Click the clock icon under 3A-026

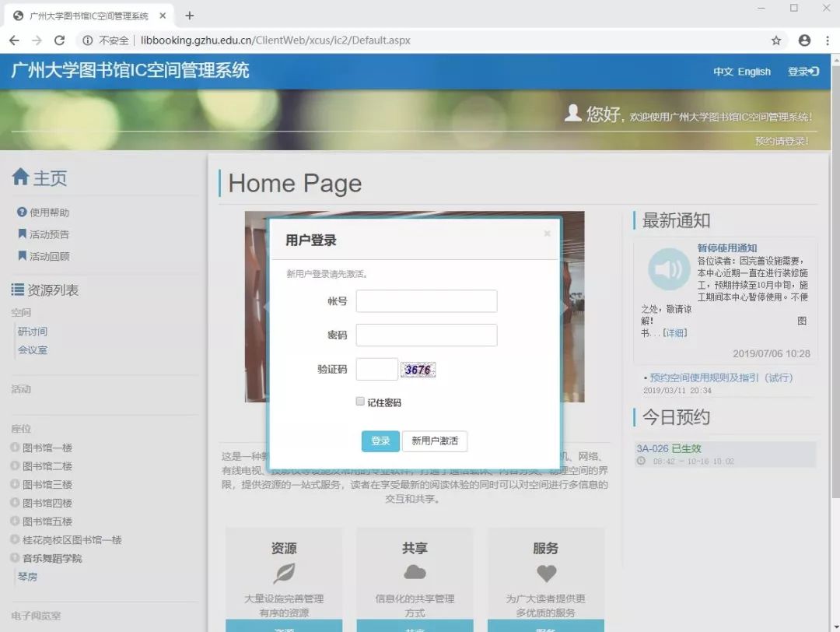click(641, 461)
